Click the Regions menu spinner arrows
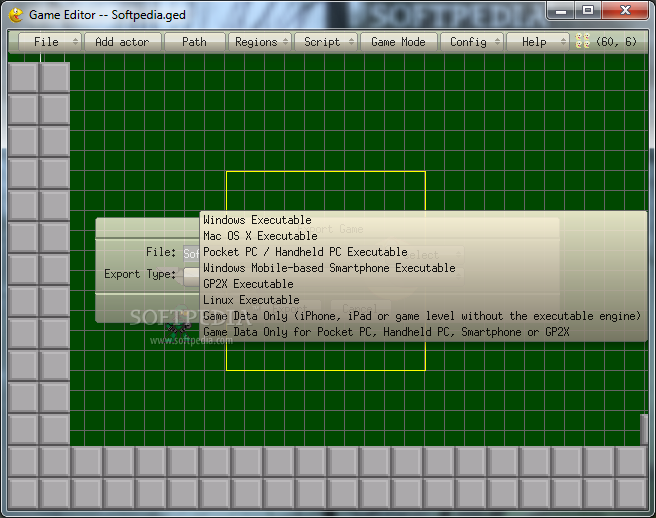Screen dimensions: 656x518 click(x=285, y=42)
